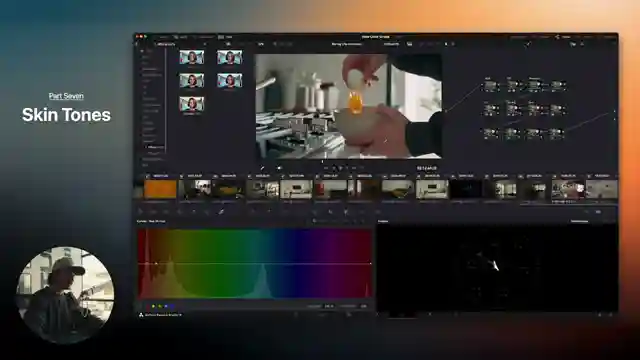This screenshot has width=640, height=360.
Task: Click the viewer scrubber playhead
Action: pos(322,162)
